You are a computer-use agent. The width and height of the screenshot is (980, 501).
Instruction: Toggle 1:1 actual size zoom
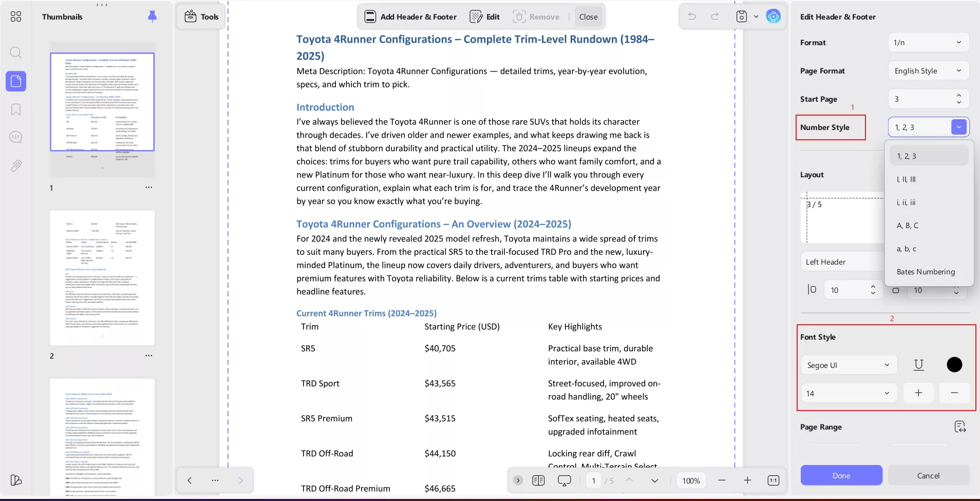pyautogui.click(x=773, y=480)
